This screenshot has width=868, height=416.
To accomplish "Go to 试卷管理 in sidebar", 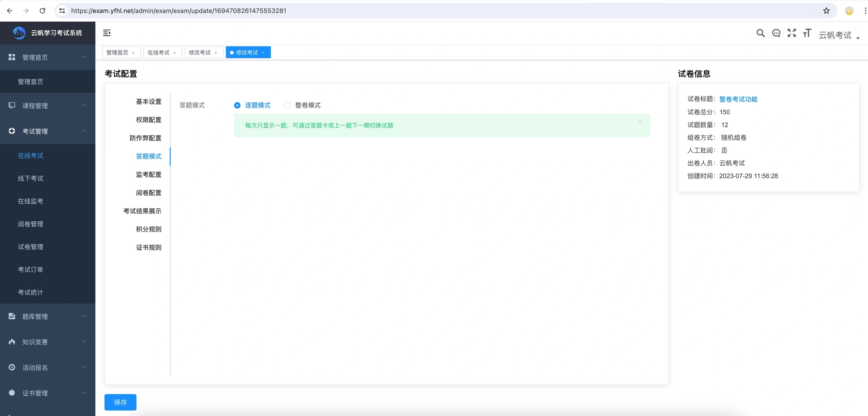I will pyautogui.click(x=47, y=247).
